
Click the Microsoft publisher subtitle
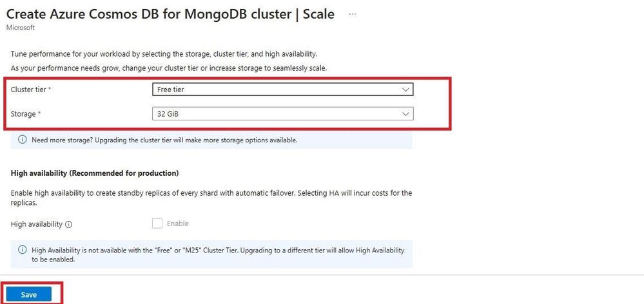point(21,28)
